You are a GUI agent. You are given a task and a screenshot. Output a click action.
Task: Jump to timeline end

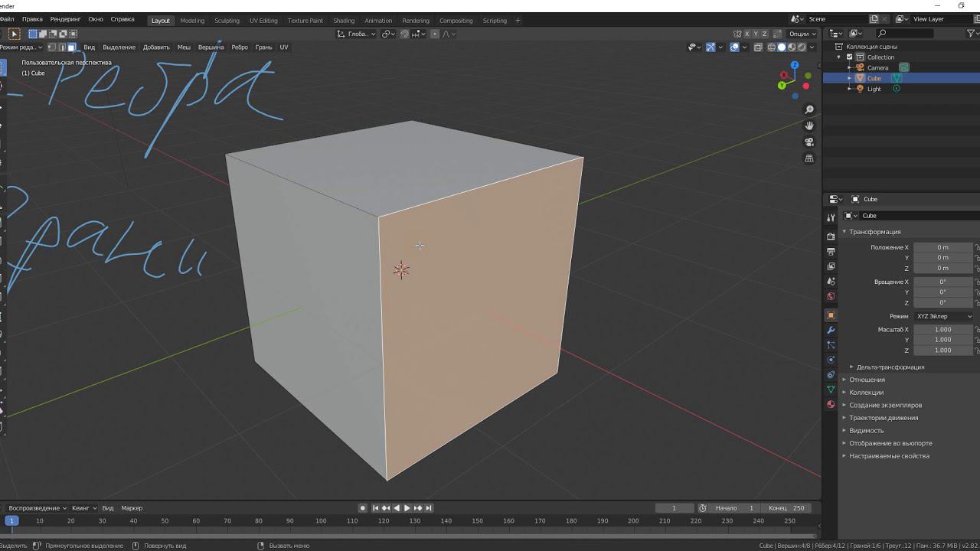click(x=429, y=508)
